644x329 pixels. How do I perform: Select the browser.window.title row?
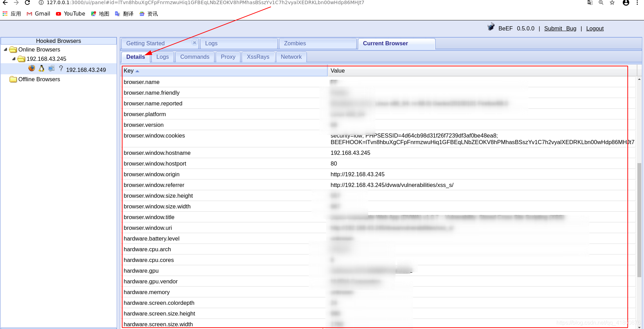tap(379, 217)
